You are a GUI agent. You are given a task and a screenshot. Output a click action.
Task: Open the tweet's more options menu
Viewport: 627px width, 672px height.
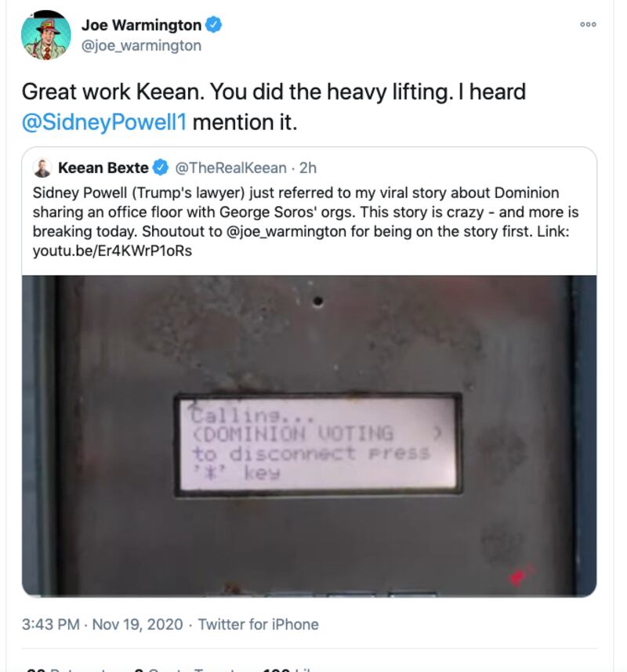[588, 25]
